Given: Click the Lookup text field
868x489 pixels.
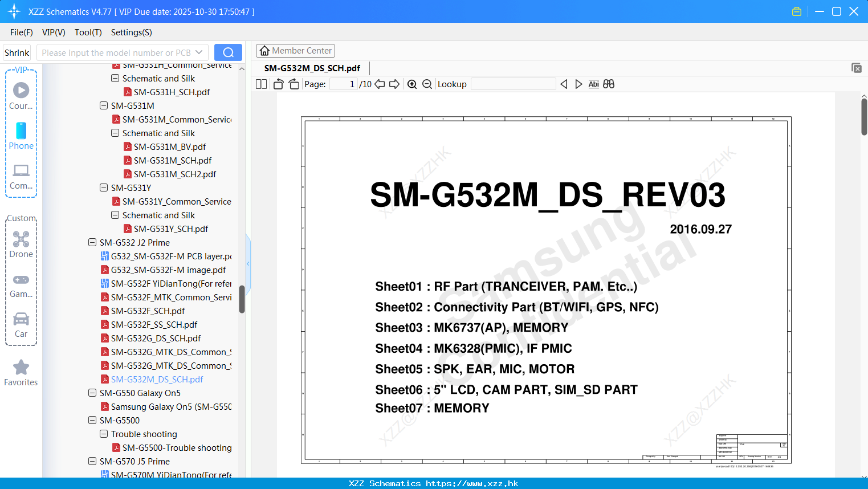Looking at the screenshot, I should point(514,84).
